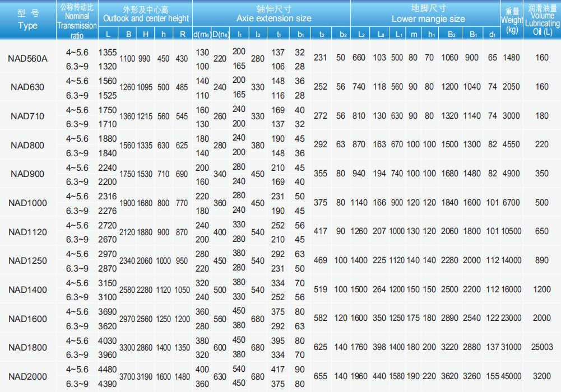
Task: Select the NAD2000 row label
Action: [27, 377]
